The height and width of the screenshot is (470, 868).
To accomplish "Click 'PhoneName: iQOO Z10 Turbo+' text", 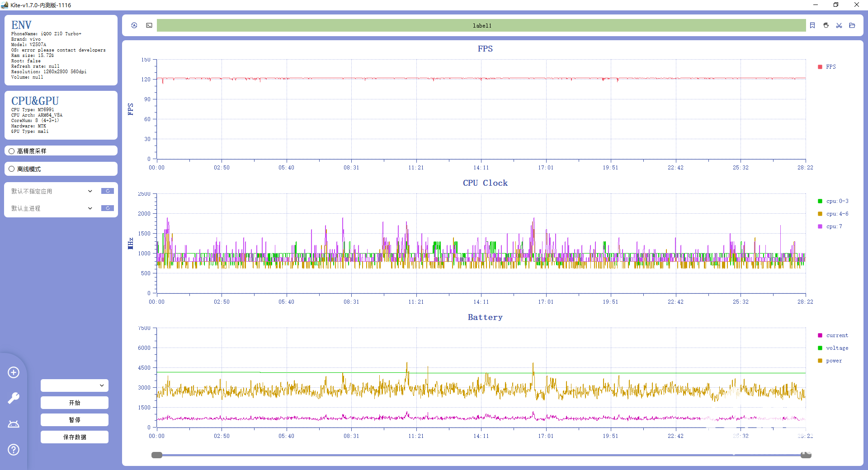I will (46, 34).
